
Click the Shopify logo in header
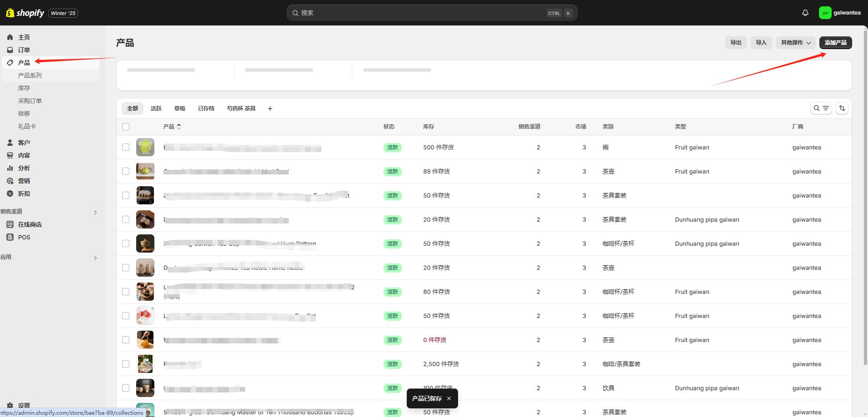[25, 13]
